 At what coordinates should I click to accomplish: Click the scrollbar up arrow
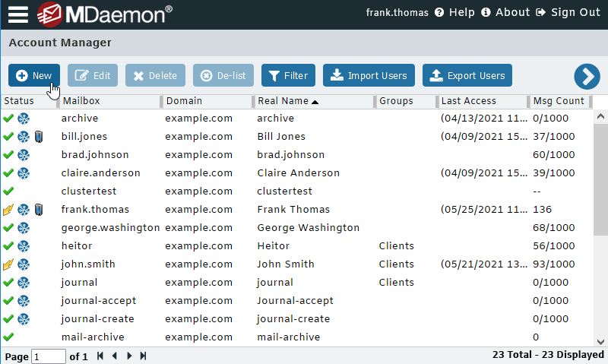point(600,116)
